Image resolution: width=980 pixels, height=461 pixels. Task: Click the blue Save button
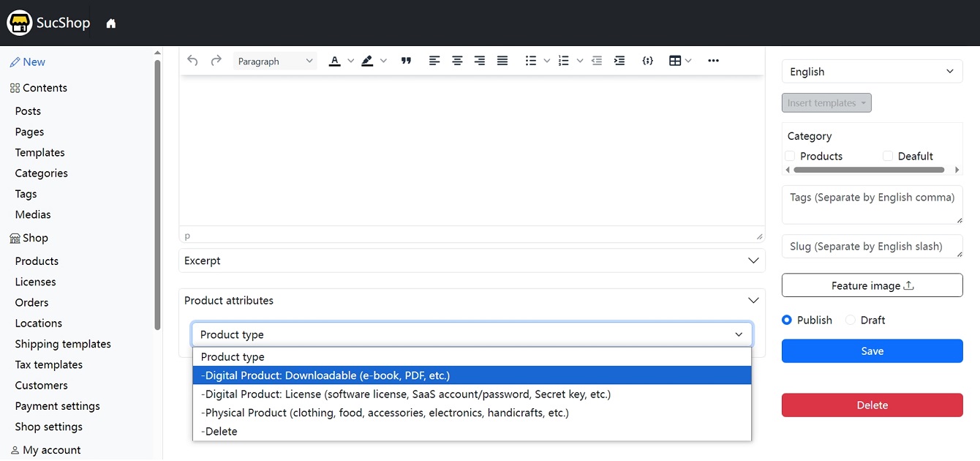click(872, 351)
